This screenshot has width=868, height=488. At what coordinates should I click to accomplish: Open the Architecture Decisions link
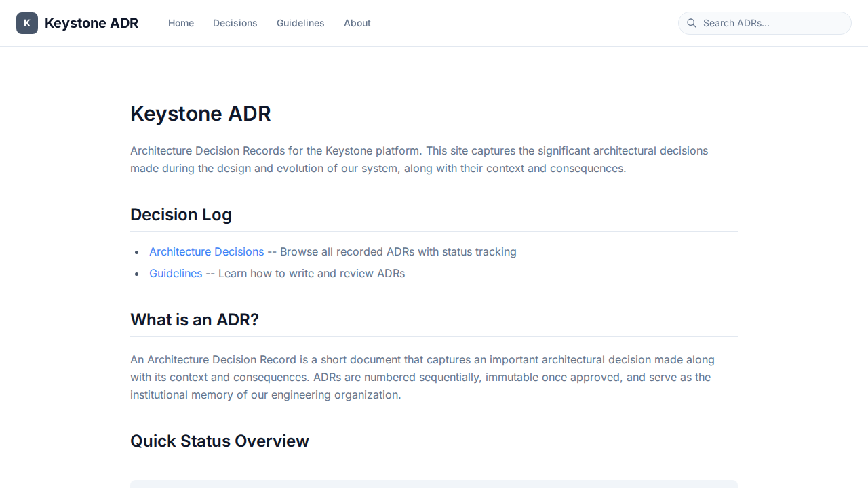point(206,251)
